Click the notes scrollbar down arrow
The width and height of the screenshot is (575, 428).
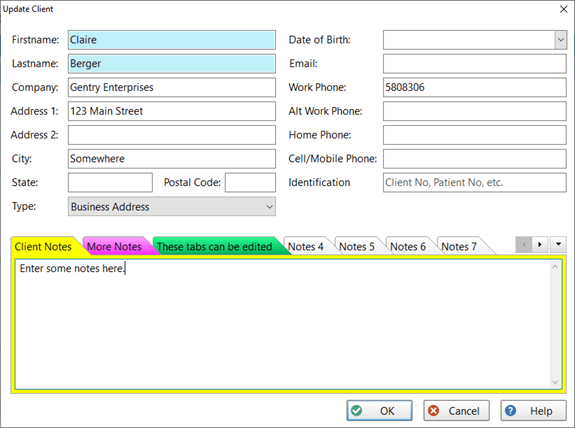(555, 382)
